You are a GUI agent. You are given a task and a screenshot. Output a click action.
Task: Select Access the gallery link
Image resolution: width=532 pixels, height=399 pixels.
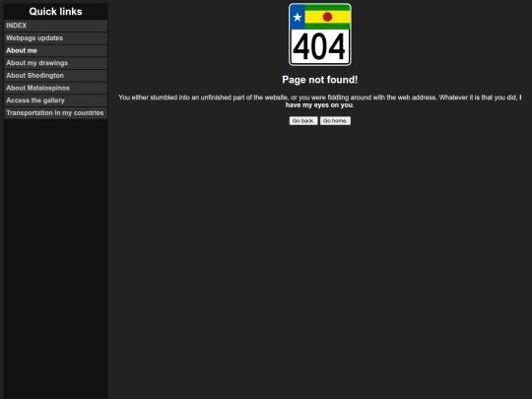(55, 100)
